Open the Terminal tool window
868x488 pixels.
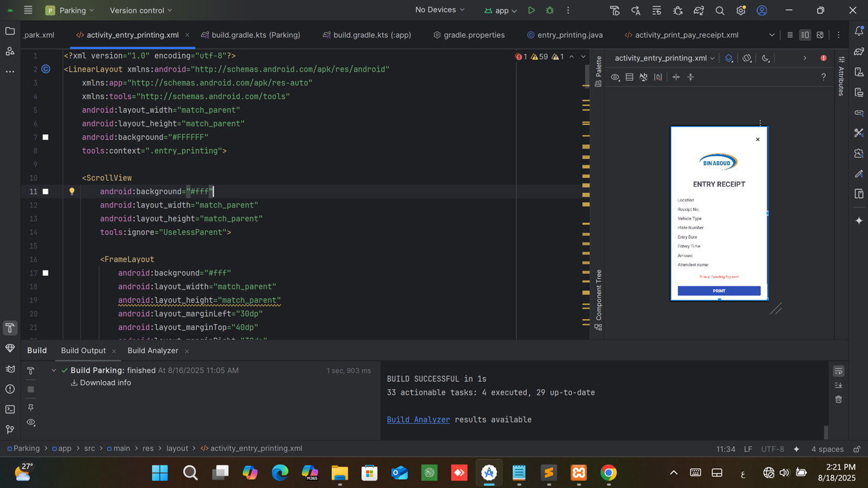coord(10,409)
